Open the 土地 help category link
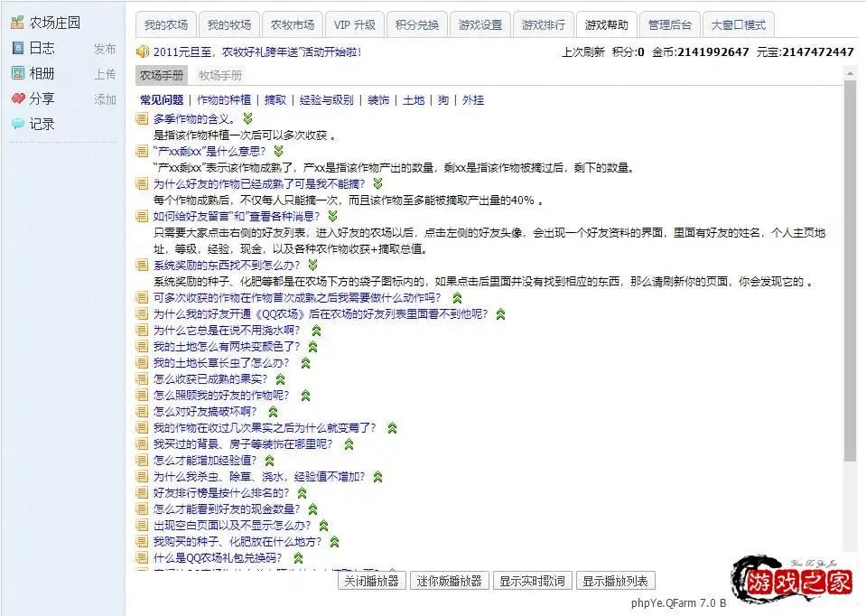This screenshot has height=616, width=866. coord(413,100)
